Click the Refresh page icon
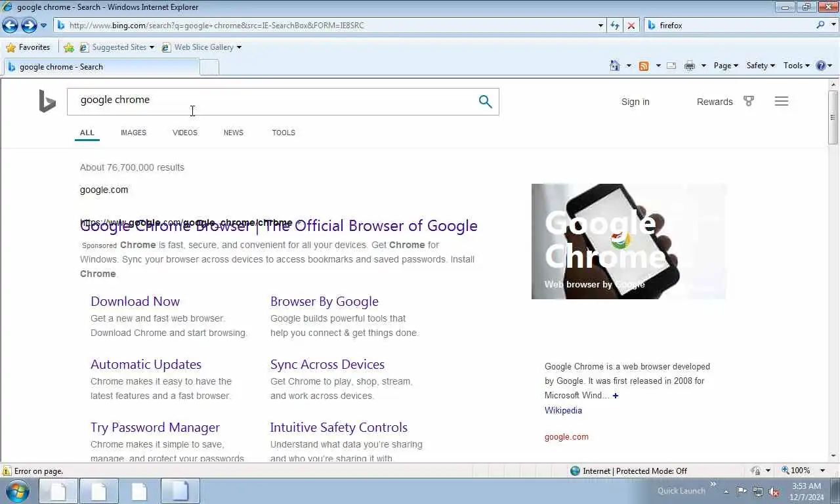Viewport: 840px width, 504px height. [x=615, y=26]
